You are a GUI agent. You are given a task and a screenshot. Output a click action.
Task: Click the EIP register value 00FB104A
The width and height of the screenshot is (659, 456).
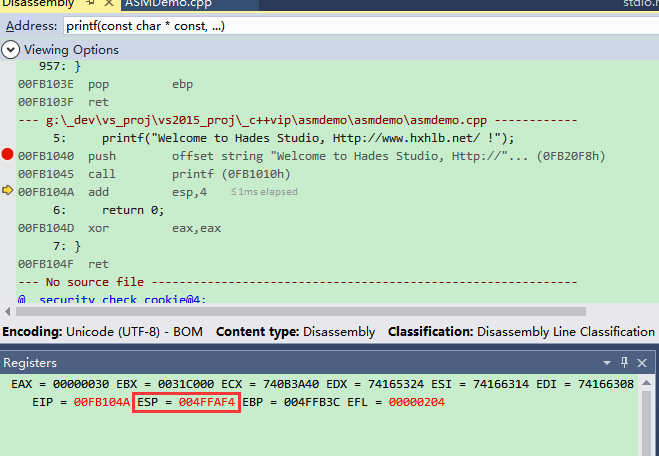coord(101,402)
